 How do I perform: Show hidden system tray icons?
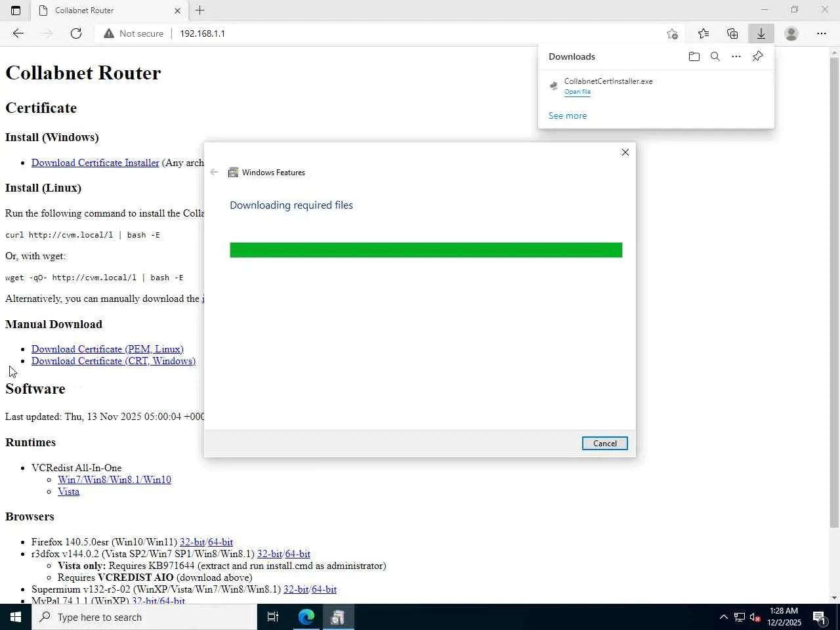click(723, 617)
